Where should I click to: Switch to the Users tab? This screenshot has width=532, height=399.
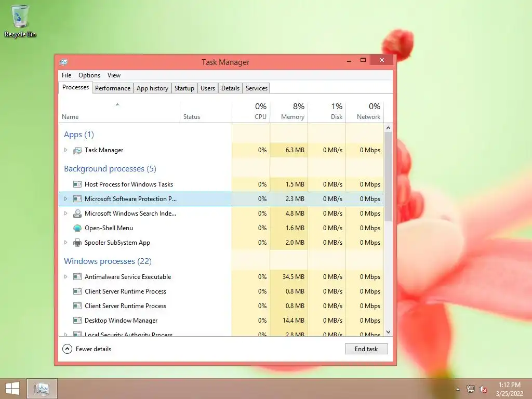pos(208,88)
